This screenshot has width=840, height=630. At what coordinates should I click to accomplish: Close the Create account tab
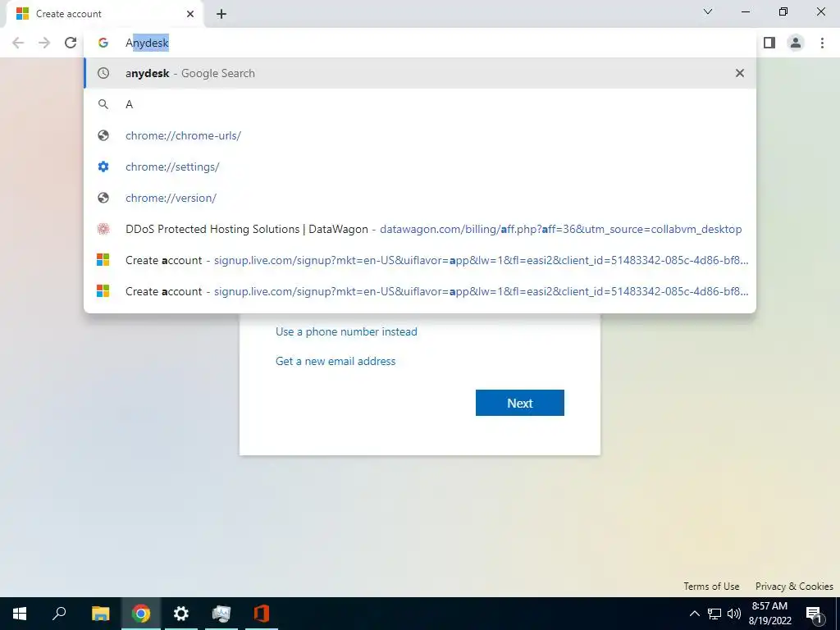tap(190, 14)
